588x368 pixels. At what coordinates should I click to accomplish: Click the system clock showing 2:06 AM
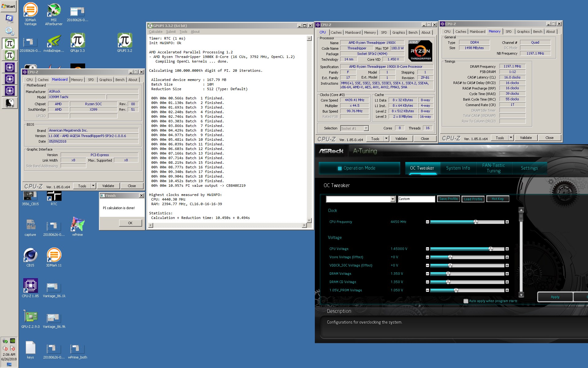tap(9, 355)
